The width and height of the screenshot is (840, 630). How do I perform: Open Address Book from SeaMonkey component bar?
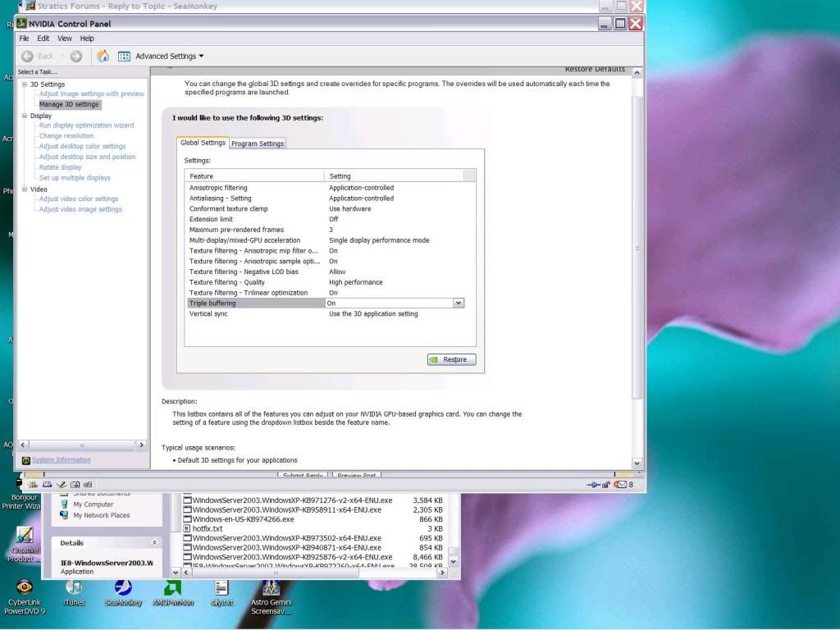(75, 485)
